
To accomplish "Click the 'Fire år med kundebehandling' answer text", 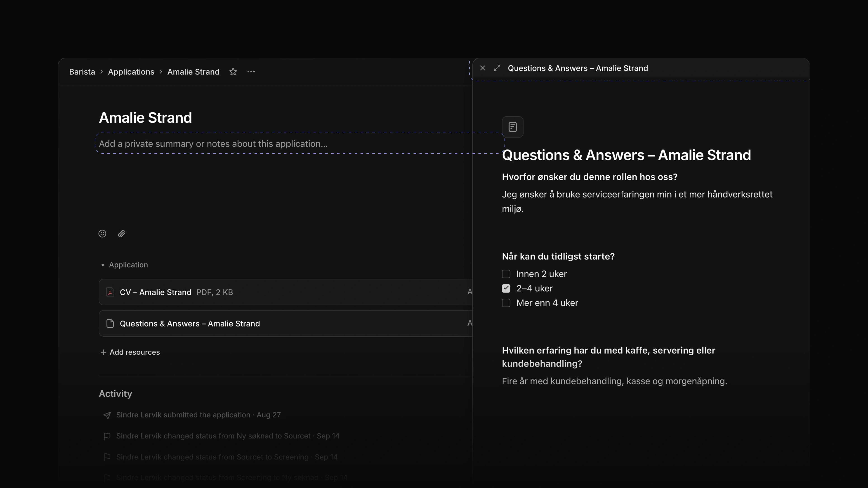I will (615, 381).
